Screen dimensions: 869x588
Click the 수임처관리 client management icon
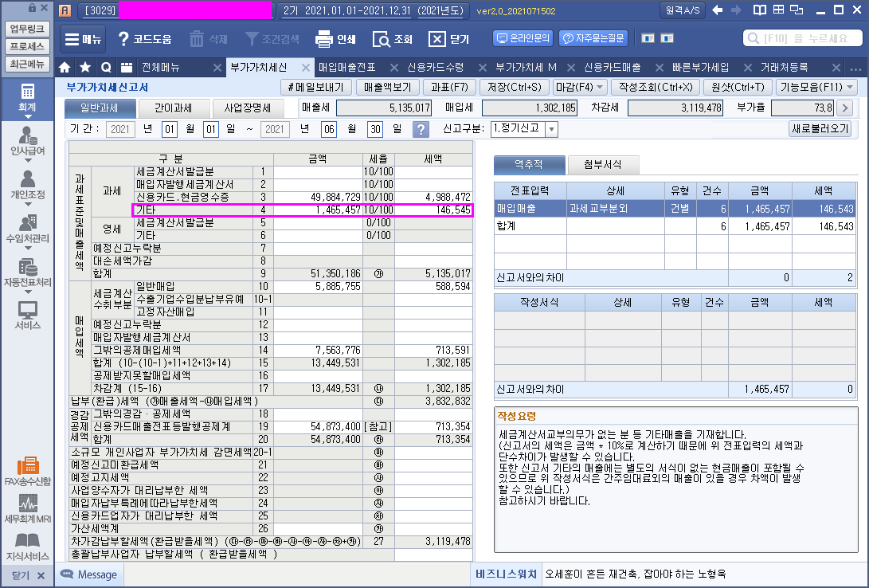coord(27,226)
